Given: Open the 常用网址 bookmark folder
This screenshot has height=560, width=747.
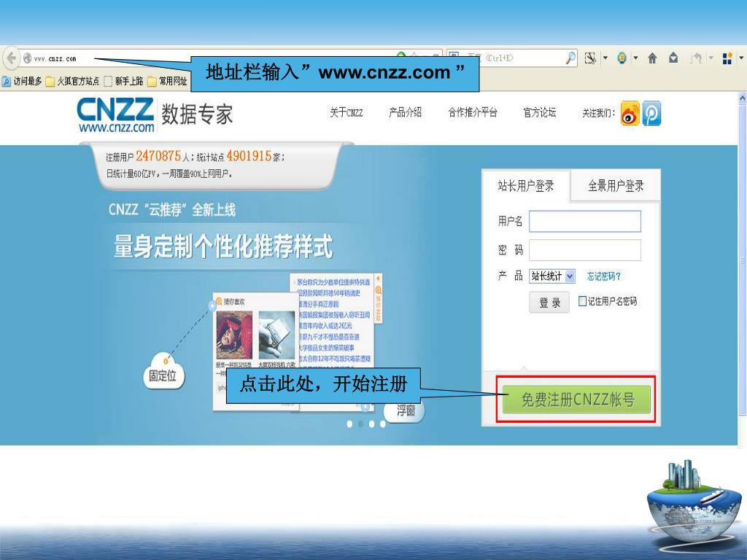Looking at the screenshot, I should point(167,82).
